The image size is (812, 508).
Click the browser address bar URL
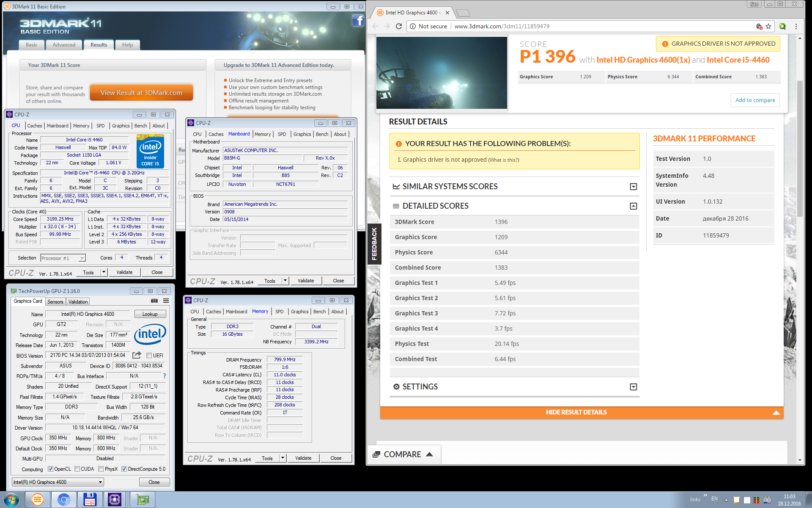click(502, 26)
